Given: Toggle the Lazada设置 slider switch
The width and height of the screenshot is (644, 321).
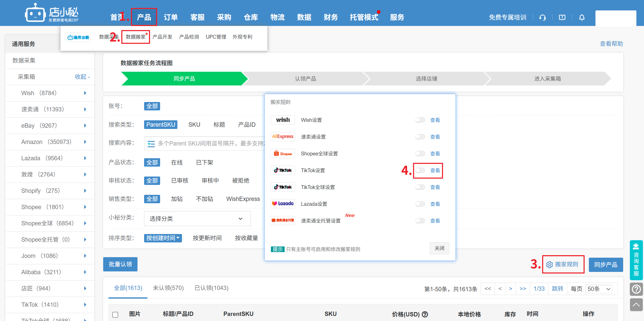Looking at the screenshot, I should tap(420, 204).
